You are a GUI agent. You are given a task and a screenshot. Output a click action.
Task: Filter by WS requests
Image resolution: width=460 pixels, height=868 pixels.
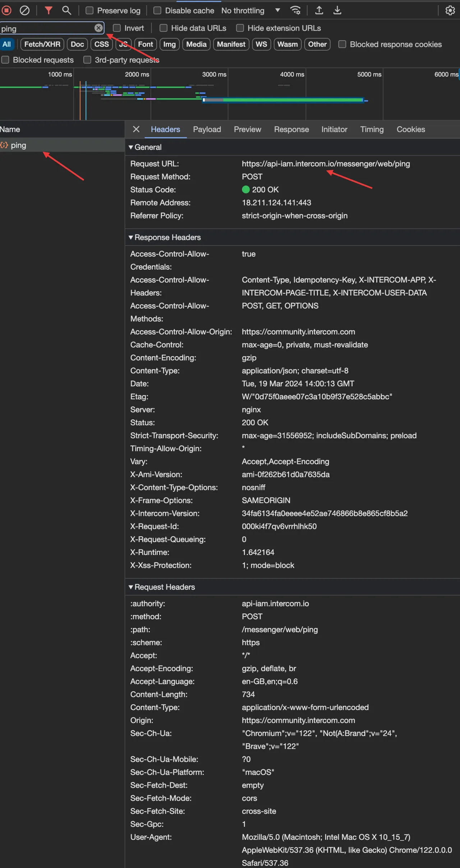point(261,44)
